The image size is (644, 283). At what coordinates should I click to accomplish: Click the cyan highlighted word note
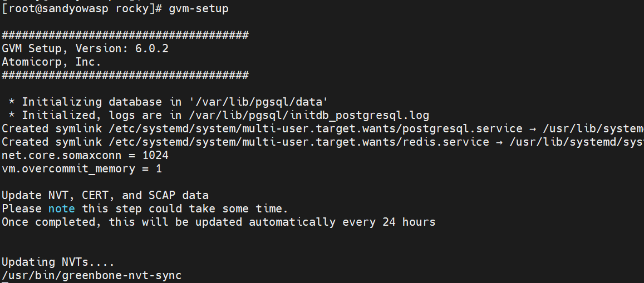[61, 208]
